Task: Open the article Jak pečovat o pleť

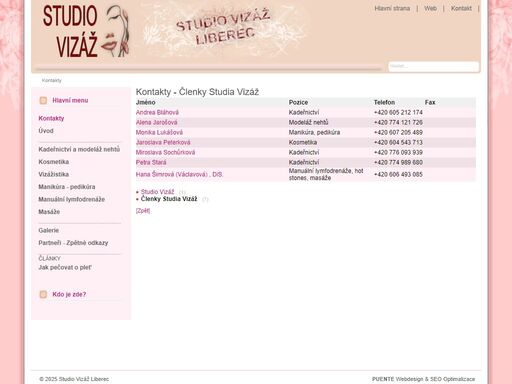Action: click(x=65, y=267)
